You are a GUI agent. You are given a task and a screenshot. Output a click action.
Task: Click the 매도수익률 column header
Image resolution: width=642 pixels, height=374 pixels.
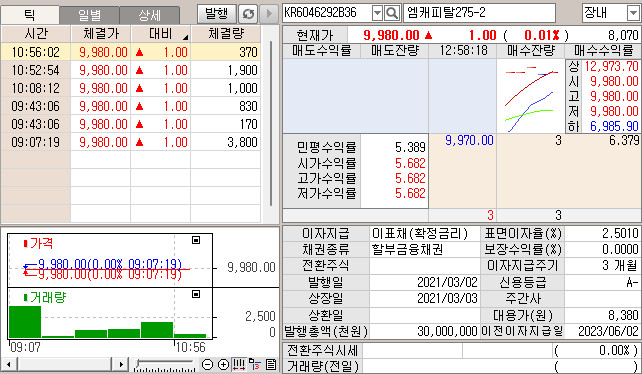point(321,51)
